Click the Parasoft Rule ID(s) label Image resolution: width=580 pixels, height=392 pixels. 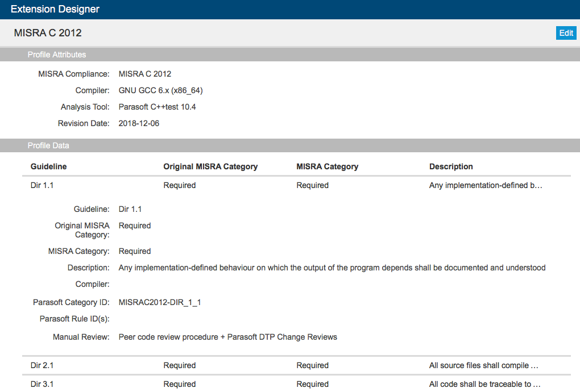click(74, 319)
